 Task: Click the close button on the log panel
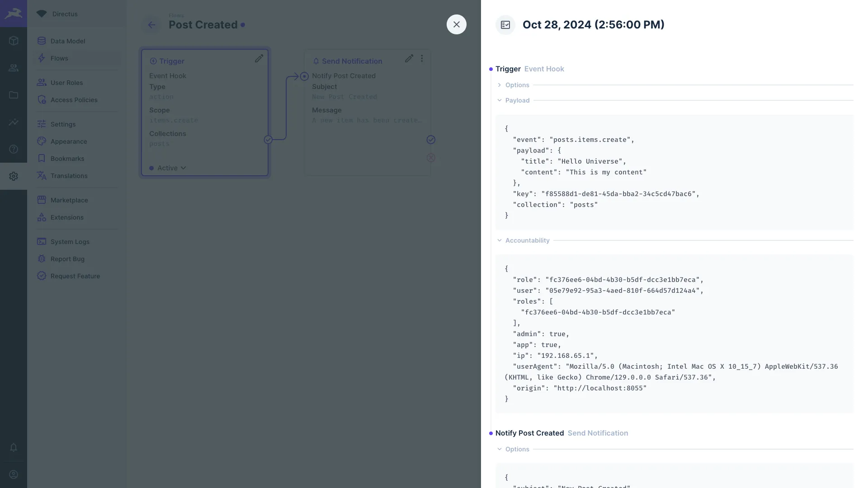pos(457,24)
